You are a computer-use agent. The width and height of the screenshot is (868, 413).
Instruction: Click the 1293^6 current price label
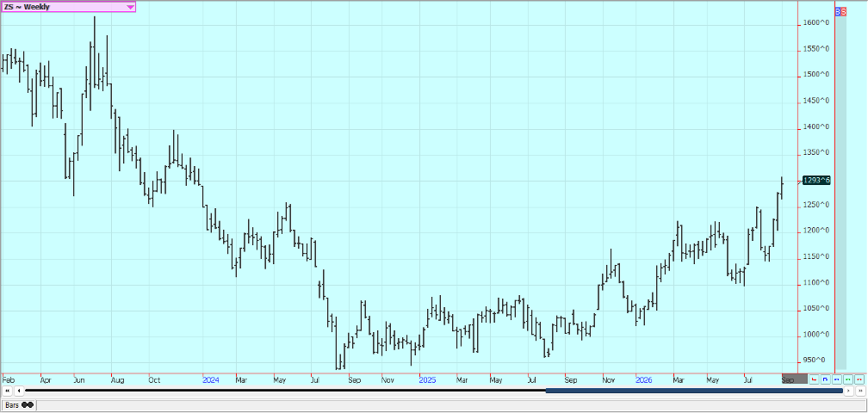pos(816,181)
